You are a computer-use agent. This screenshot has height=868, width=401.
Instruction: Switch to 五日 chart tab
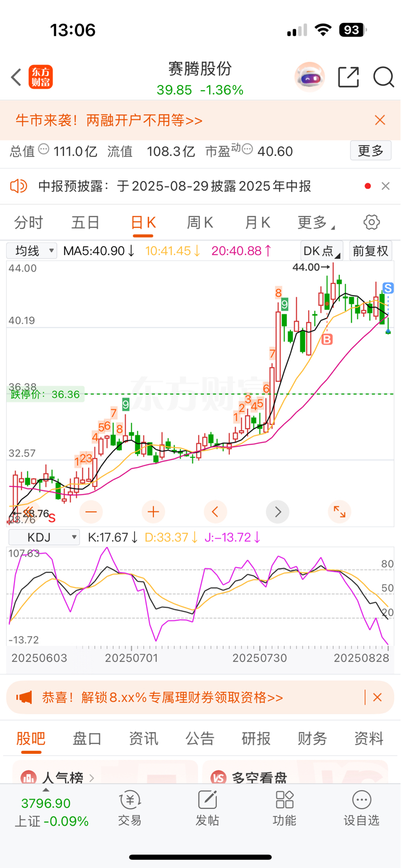tap(86, 223)
